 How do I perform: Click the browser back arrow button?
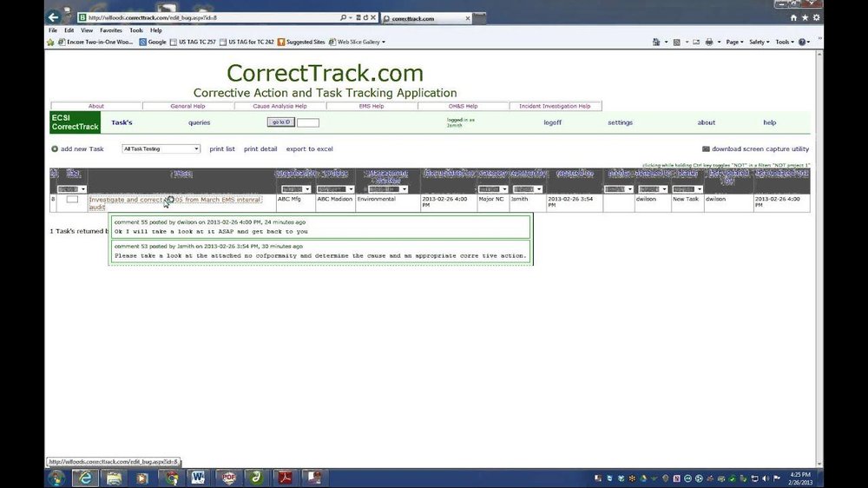pos(53,17)
